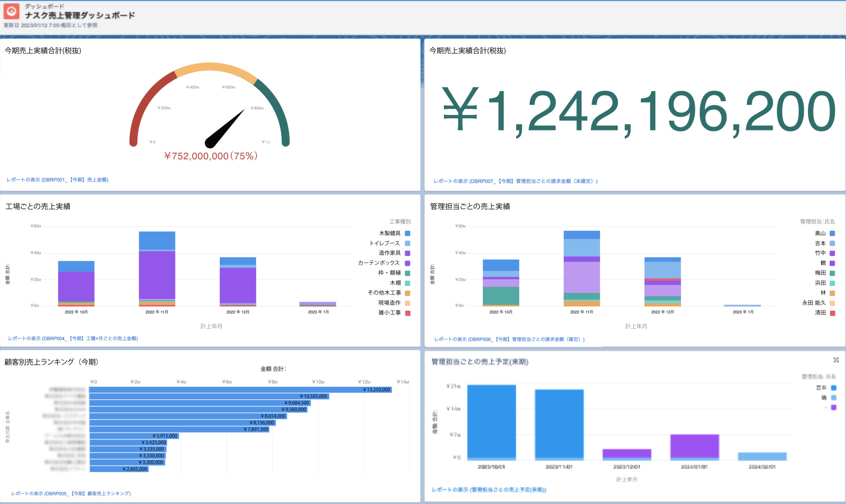
Task: Click the ¥10,505,000 ranking bar
Action: pos(209,396)
